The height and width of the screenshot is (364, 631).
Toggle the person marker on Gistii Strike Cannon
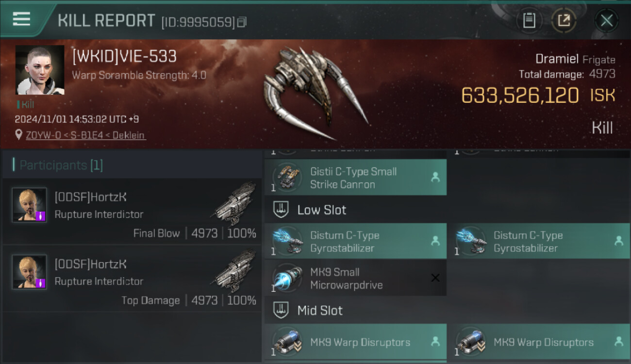(x=435, y=178)
